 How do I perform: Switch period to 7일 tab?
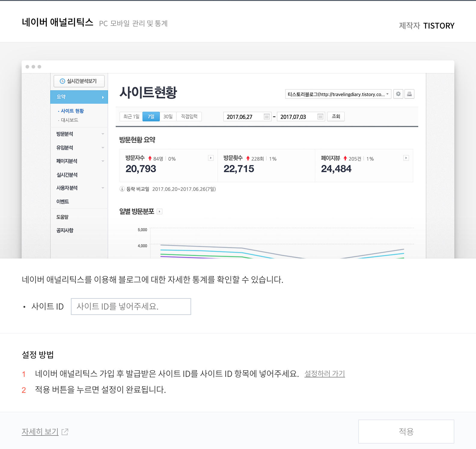pyautogui.click(x=151, y=117)
